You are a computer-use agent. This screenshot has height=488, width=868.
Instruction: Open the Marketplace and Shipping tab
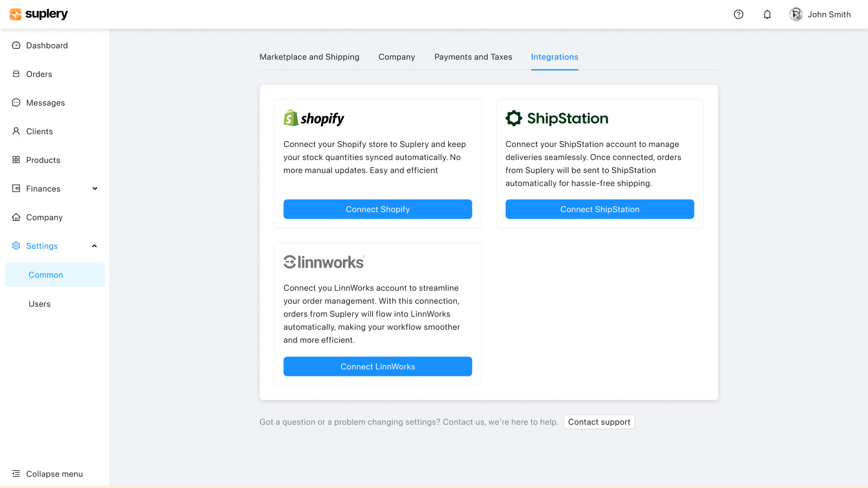click(309, 57)
